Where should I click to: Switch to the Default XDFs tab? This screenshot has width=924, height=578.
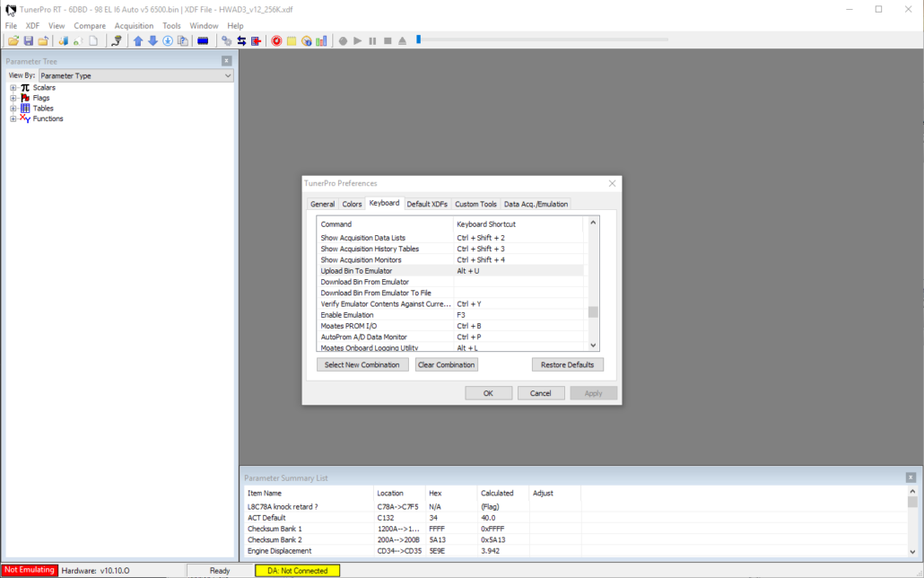(x=427, y=204)
